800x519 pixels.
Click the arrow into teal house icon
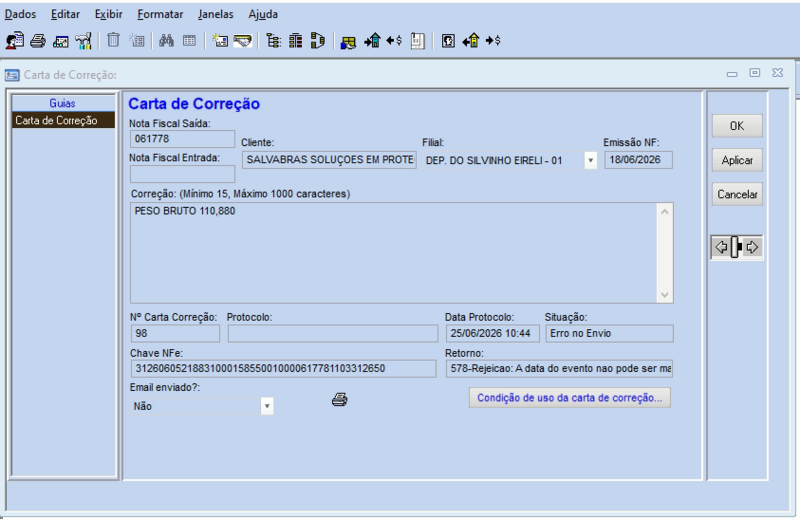click(372, 40)
